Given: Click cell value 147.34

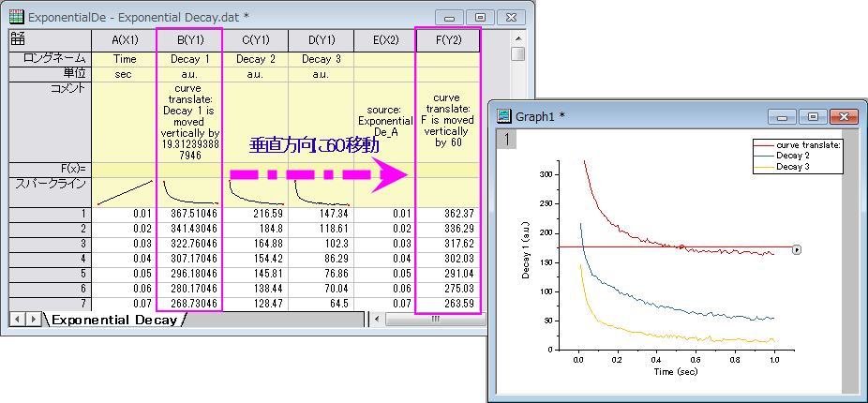Looking at the screenshot, I should point(322,215).
